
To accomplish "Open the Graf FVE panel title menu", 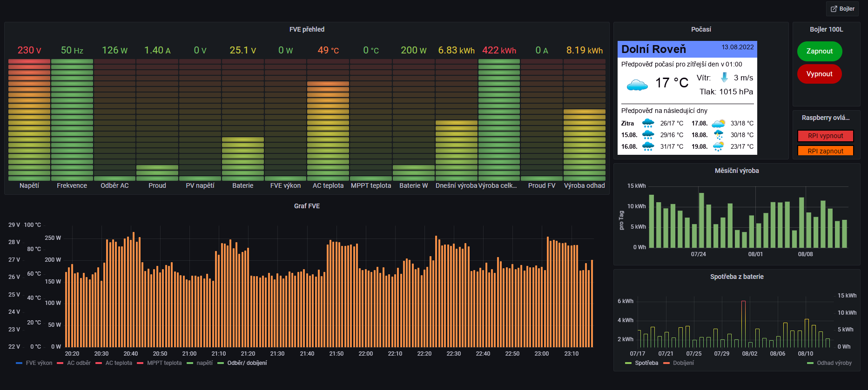I will (307, 206).
